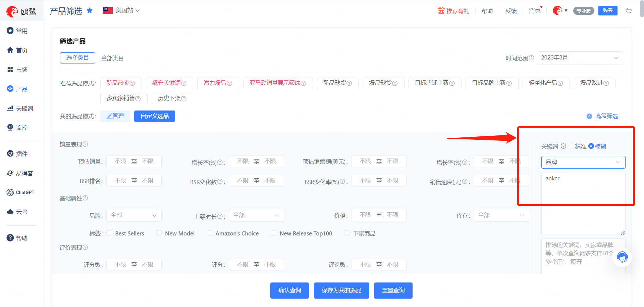Select the 新品热卖 preset mode

(121, 83)
